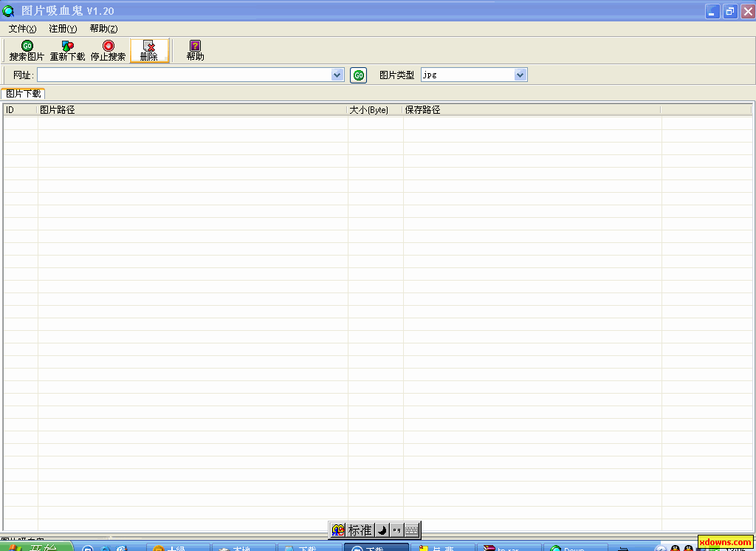Open the 文件(X) menu
This screenshot has height=551, width=756.
point(22,29)
